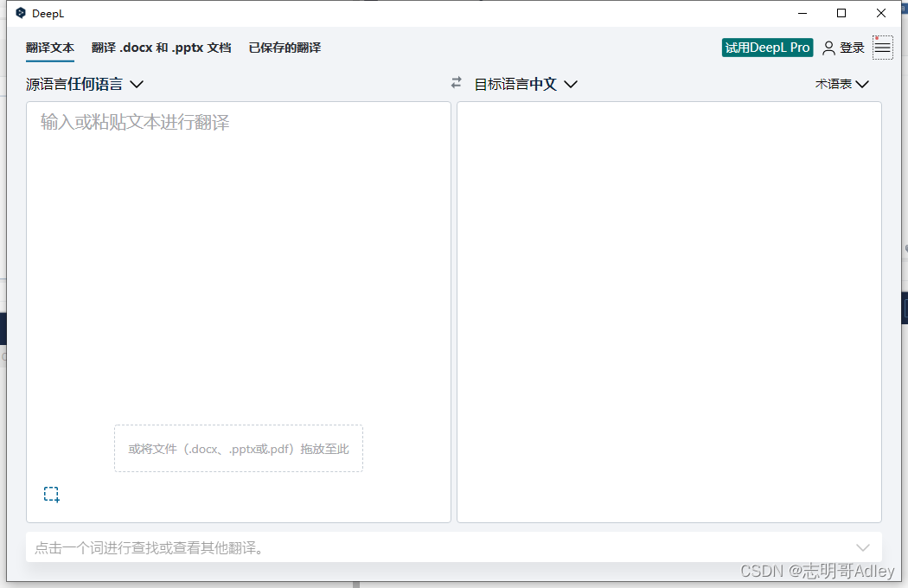Click the DeepL logo in title bar
This screenshot has width=908, height=588.
tap(21, 13)
